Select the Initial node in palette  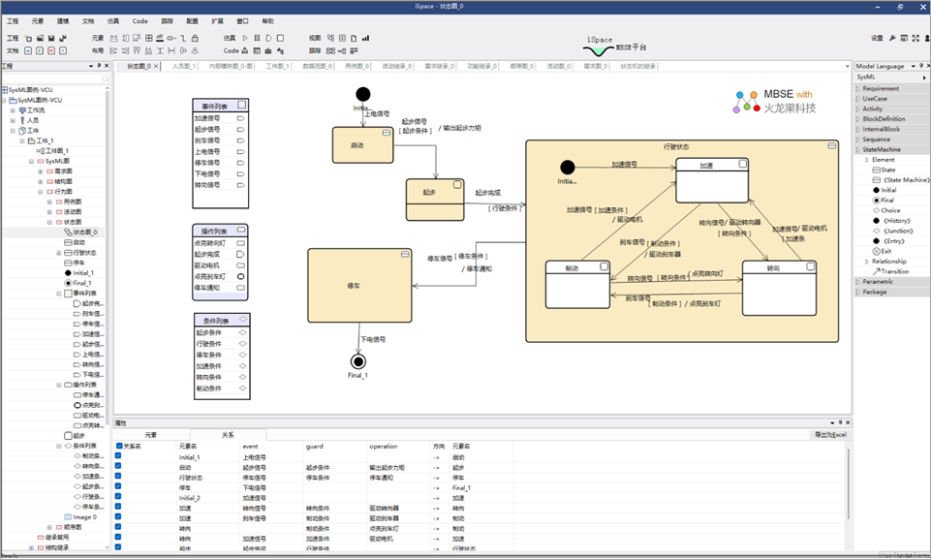[884, 190]
